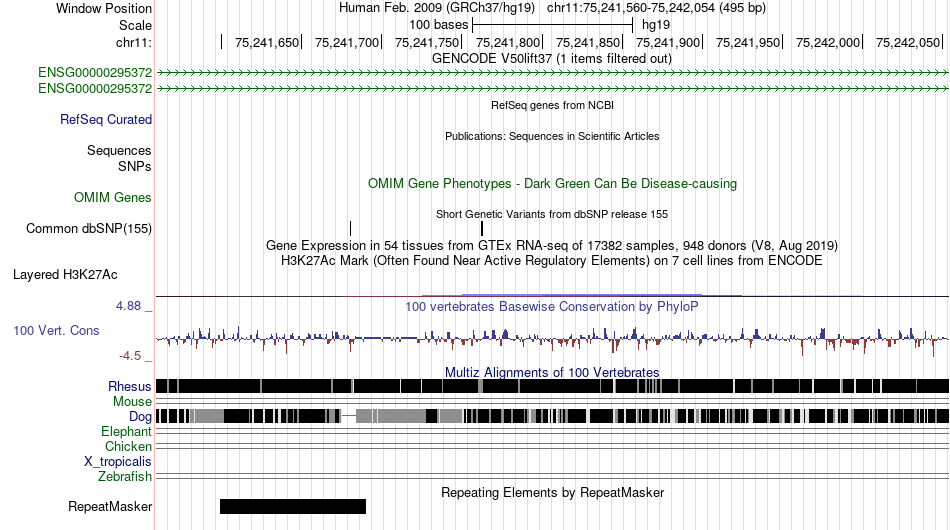
Task: Select the Rhesus alignment row label
Action: 130,386
